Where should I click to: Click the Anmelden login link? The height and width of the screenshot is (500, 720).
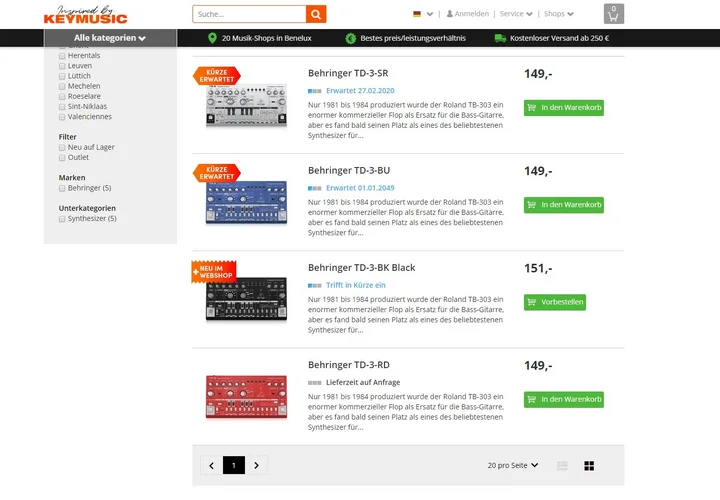472,14
